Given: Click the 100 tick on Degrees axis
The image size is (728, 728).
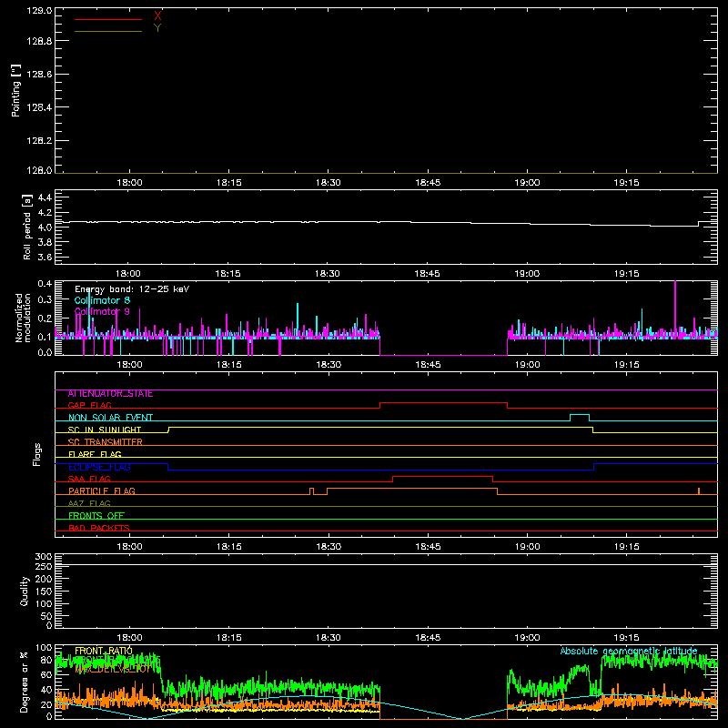Looking at the screenshot, I should [44, 648].
